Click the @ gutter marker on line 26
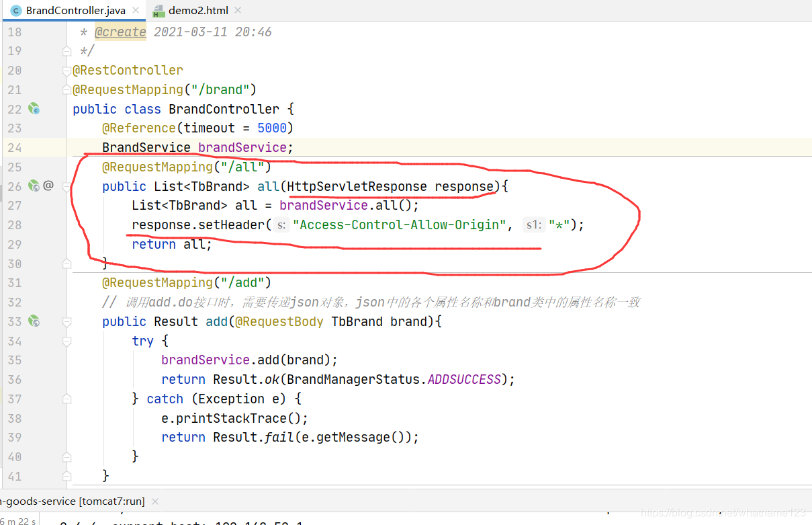Viewport: 812px width, 525px height. (x=48, y=186)
